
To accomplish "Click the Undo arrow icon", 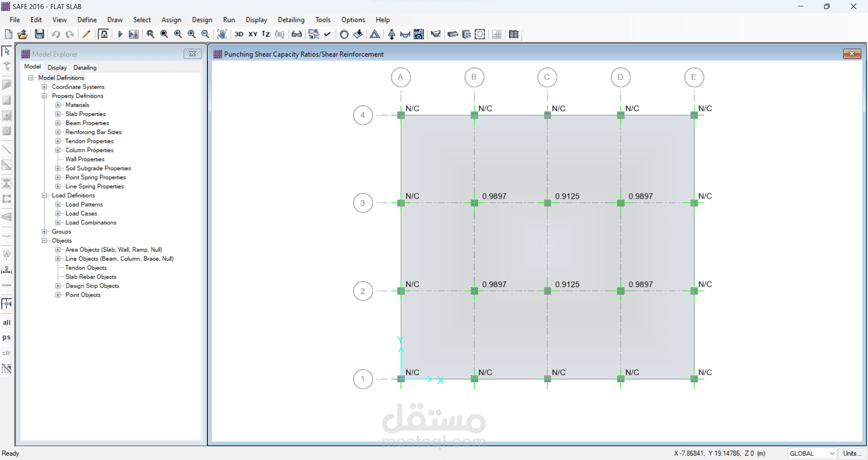I will [x=56, y=34].
